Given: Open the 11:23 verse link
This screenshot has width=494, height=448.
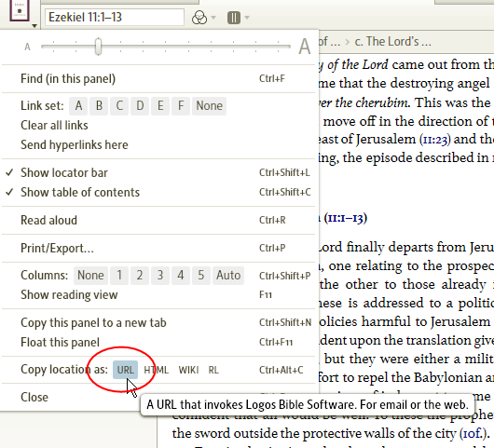Looking at the screenshot, I should coord(434,140).
